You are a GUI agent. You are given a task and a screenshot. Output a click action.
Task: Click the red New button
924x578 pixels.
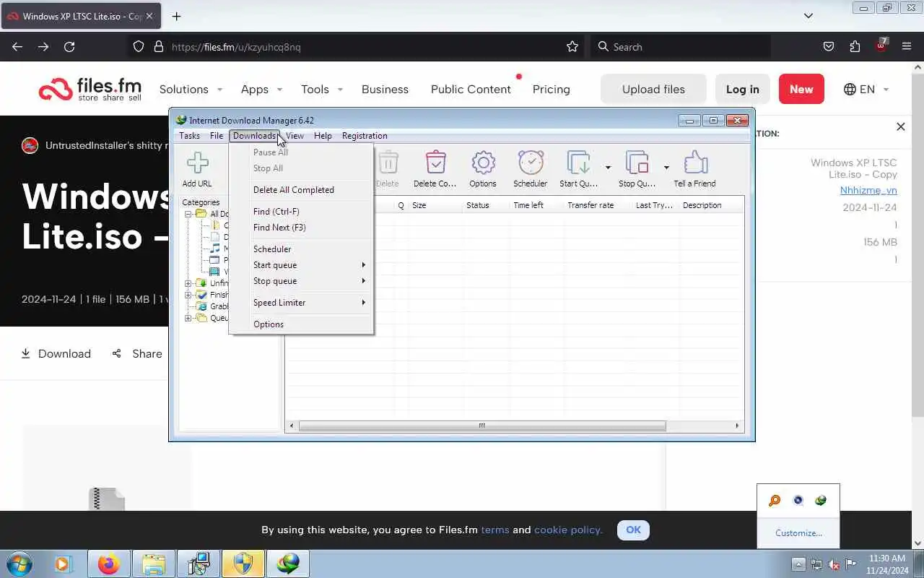(x=801, y=89)
